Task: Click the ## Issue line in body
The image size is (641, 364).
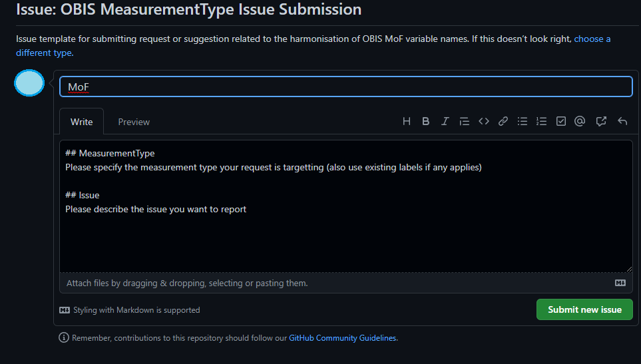Action: coord(82,195)
